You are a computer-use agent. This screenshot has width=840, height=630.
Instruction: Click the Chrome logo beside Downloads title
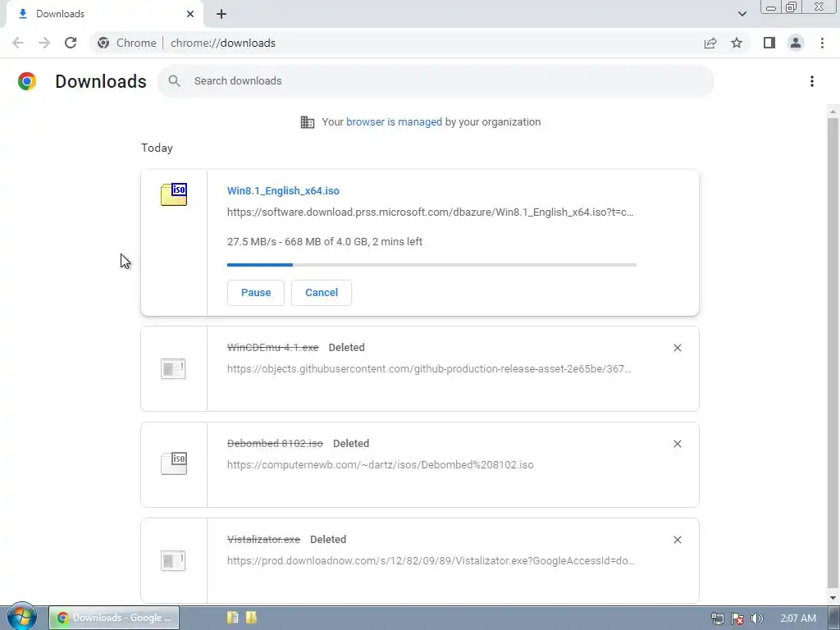coord(27,81)
